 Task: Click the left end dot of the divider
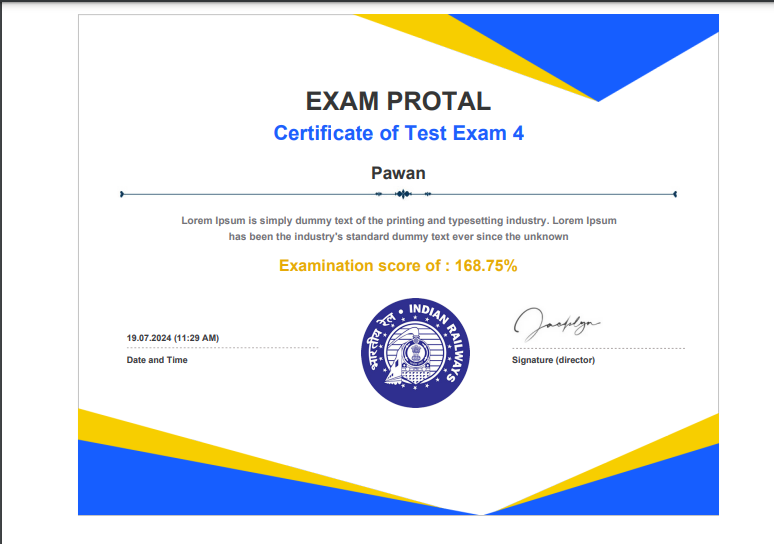pos(121,194)
